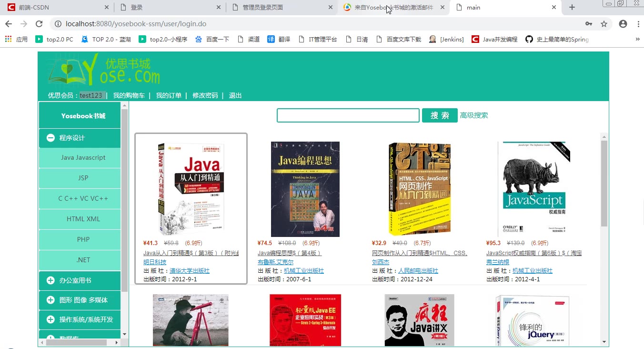Close the 管理员登录页面 tab

click(331, 7)
